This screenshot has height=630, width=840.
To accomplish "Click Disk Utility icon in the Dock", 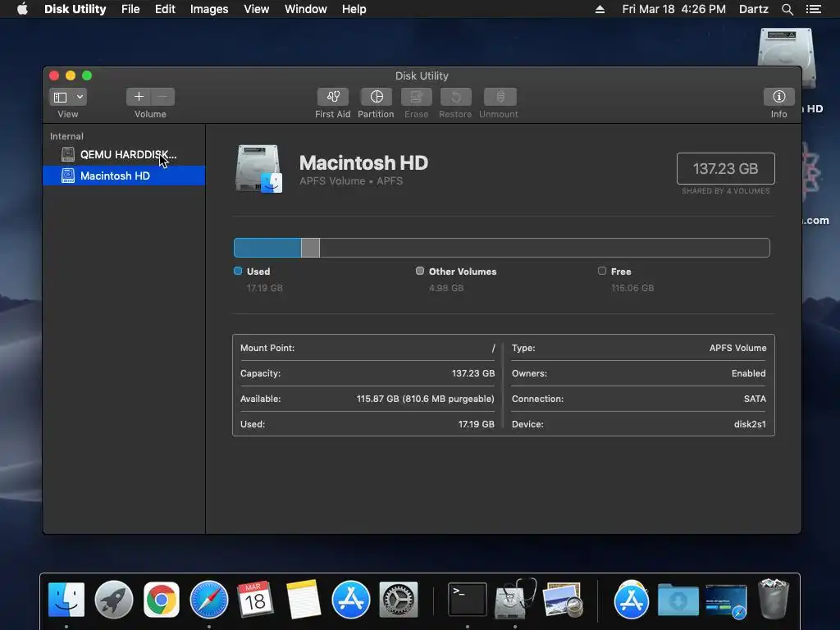I will [515, 599].
